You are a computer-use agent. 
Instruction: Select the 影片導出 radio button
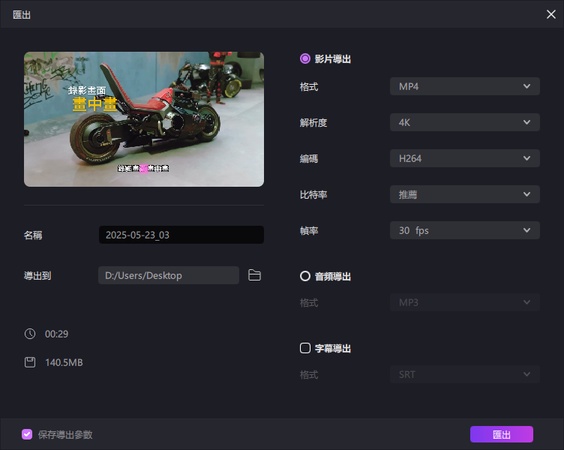pyautogui.click(x=305, y=59)
